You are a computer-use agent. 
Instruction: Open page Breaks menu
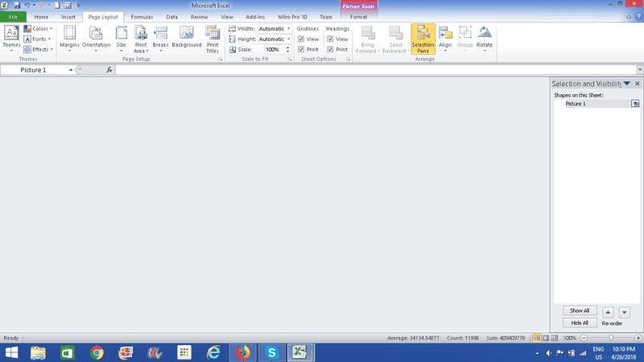[x=160, y=39]
